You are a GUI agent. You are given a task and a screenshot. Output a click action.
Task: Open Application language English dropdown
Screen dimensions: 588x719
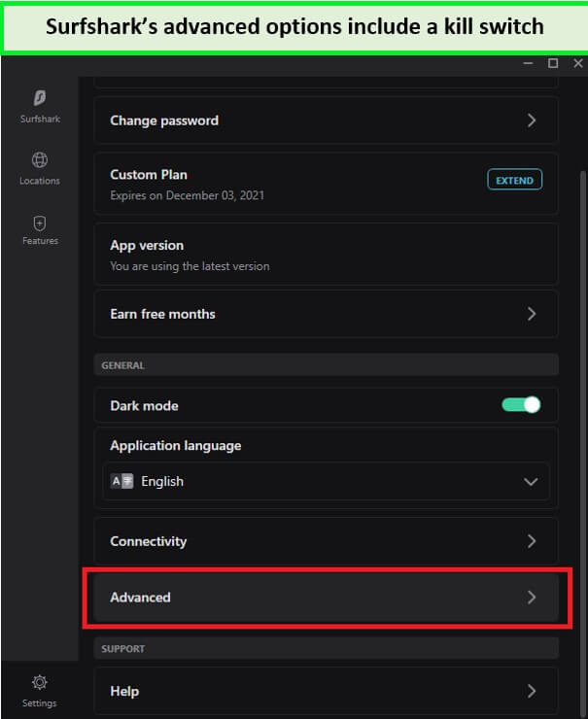click(326, 481)
